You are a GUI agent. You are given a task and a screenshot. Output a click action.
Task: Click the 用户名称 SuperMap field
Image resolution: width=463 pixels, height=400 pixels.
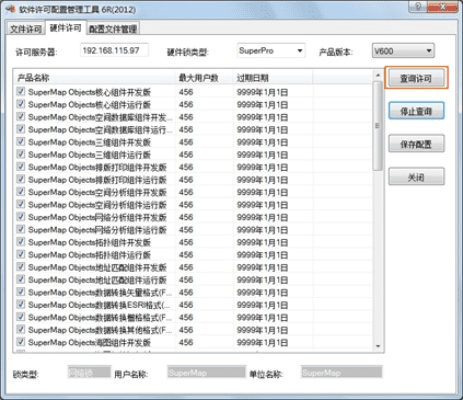(206, 372)
